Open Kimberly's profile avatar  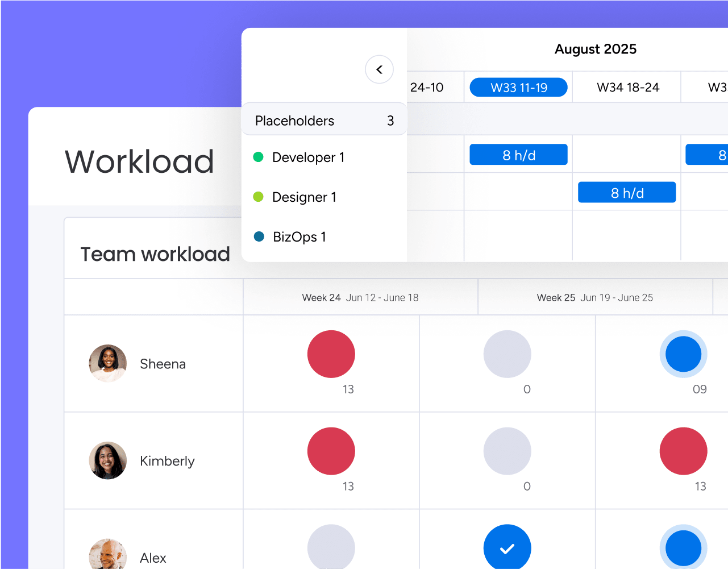107,460
